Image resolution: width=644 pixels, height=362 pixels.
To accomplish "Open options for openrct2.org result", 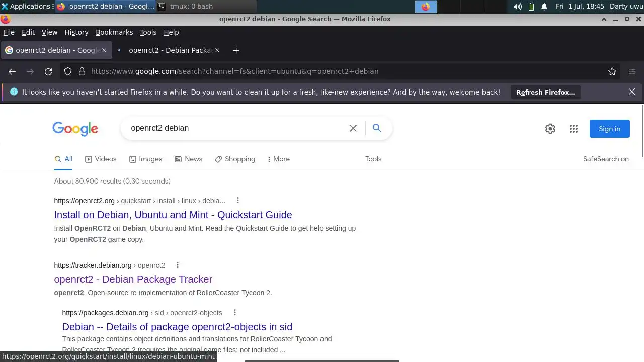I will [238, 200].
